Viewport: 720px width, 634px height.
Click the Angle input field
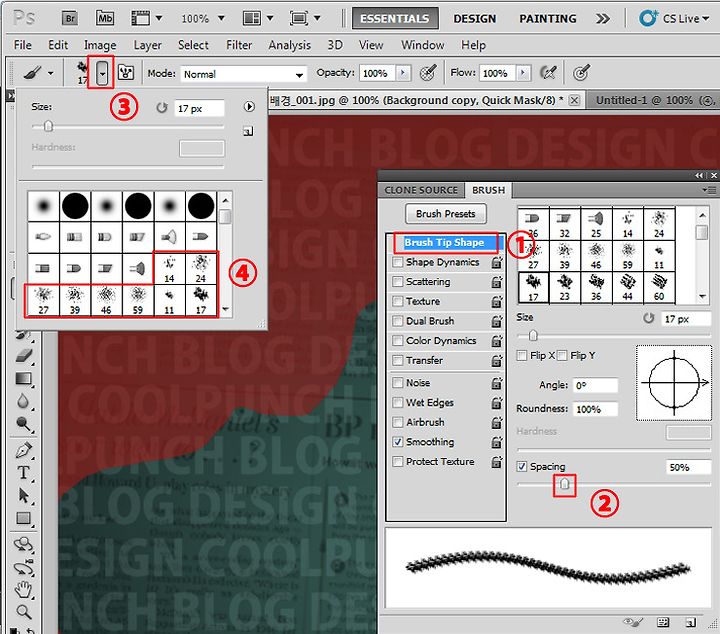(596, 385)
